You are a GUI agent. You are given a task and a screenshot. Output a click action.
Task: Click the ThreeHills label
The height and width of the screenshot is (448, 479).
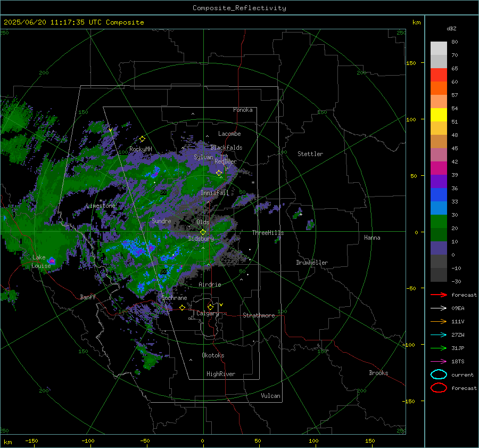pyautogui.click(x=268, y=233)
